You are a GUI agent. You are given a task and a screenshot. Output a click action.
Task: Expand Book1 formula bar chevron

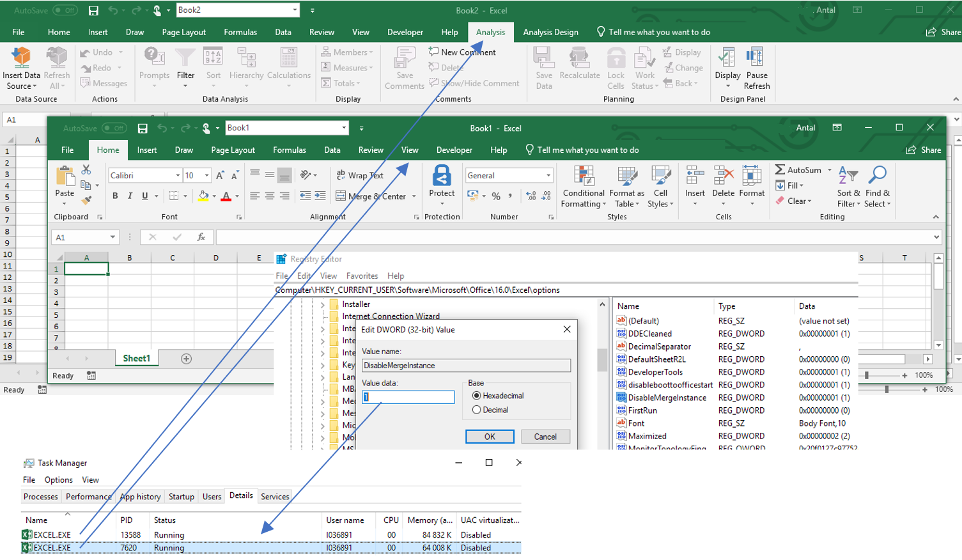coord(936,237)
